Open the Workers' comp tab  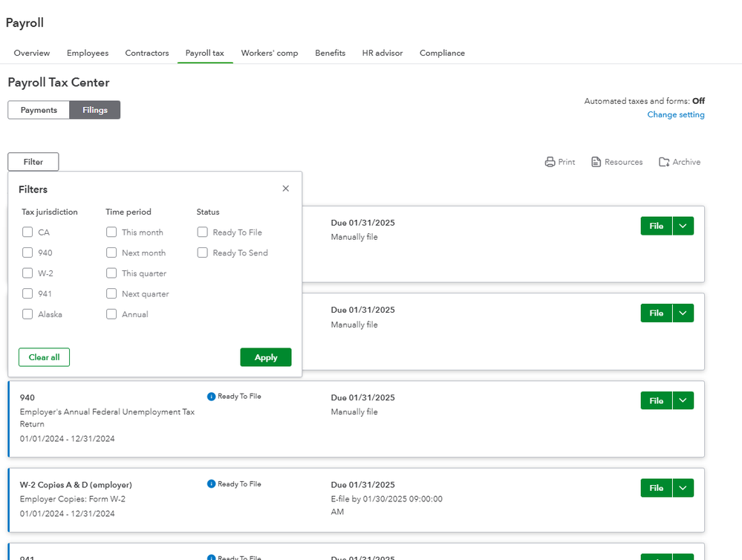pyautogui.click(x=270, y=53)
